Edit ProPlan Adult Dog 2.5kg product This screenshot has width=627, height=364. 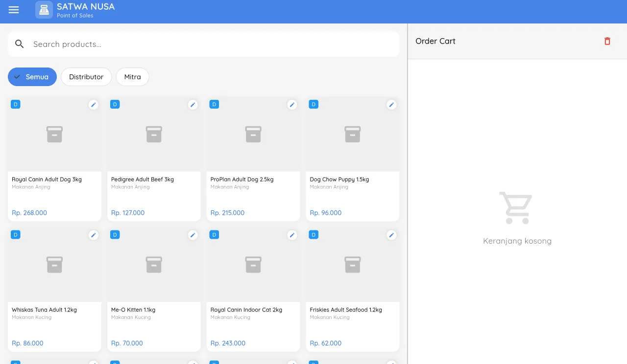coord(292,105)
